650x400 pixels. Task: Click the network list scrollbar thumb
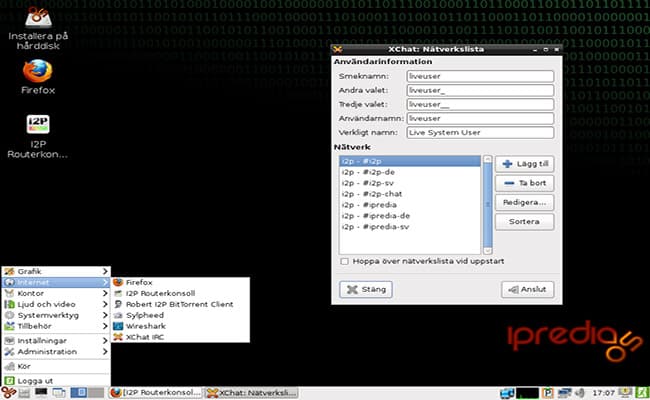tap(488, 205)
